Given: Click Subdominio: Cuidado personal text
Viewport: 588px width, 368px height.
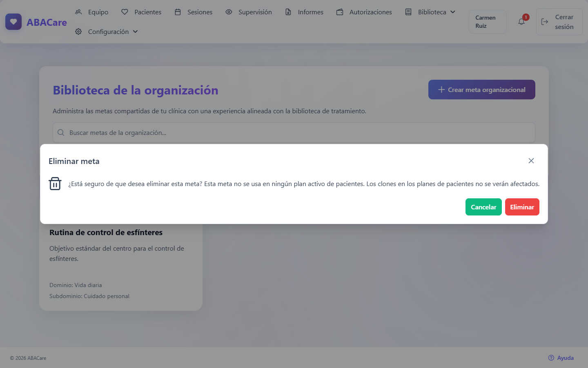Looking at the screenshot, I should click(x=89, y=296).
